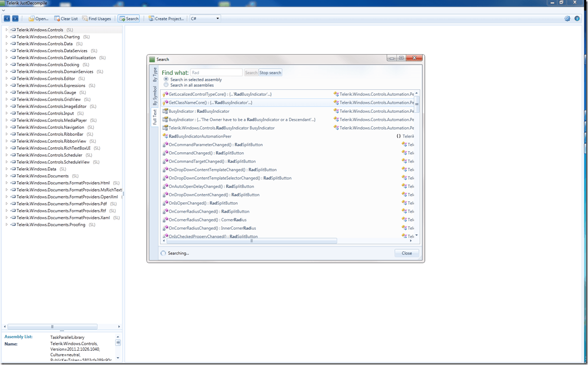Expand the Telerik.Windows.Data node

pyautogui.click(x=6, y=169)
